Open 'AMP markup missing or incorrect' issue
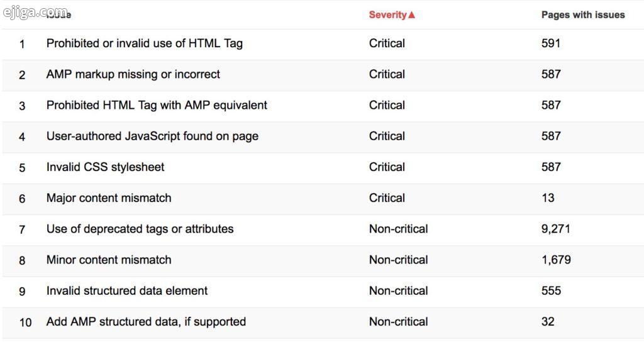Viewport: 644px width, 342px height. coord(133,74)
